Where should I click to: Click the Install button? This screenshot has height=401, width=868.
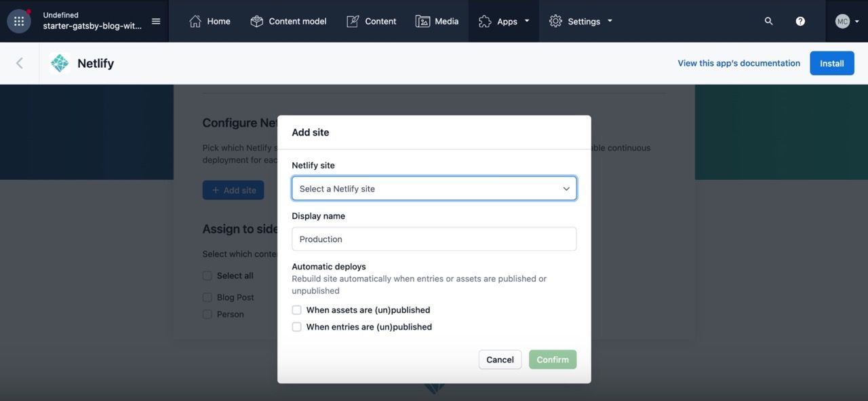[832, 63]
